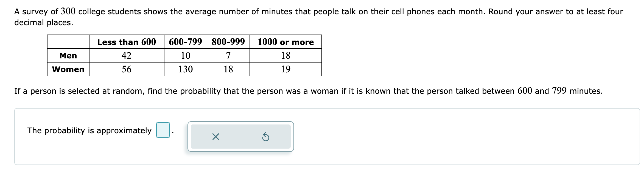This screenshot has height=173, width=644.
Task: Click the value 7 for Men
Action: pos(228,56)
